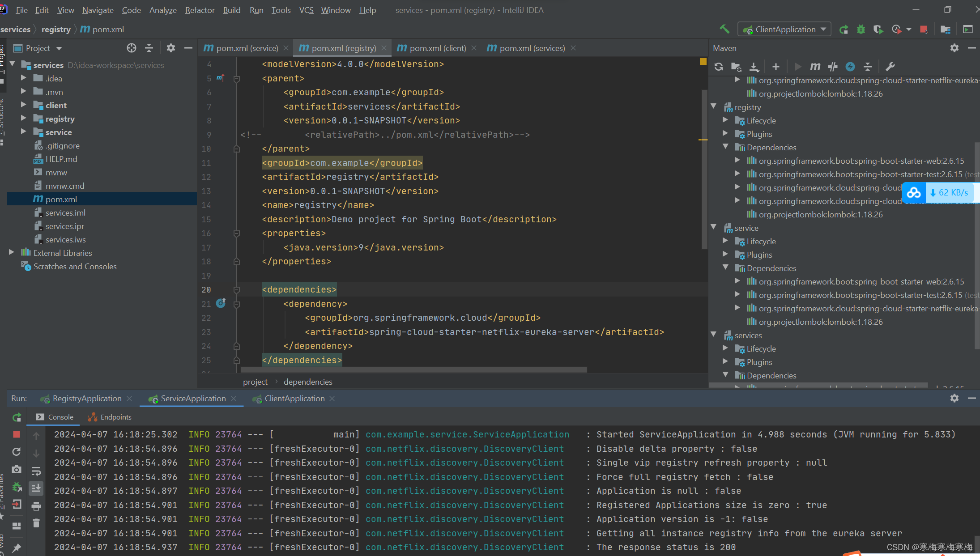Viewport: 980px width, 556px height.
Task: Click the dependencies breadcrumb below the editor
Action: [307, 382]
